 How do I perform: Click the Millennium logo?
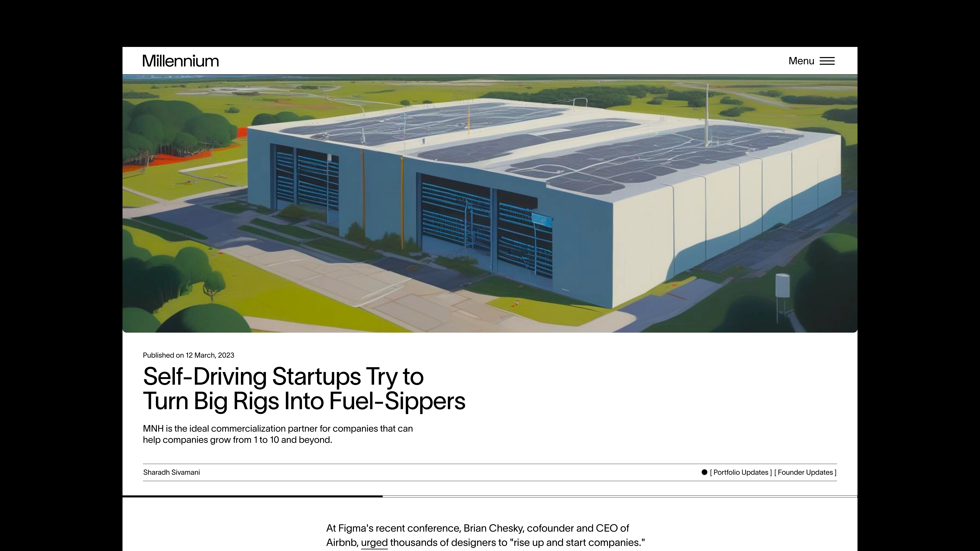click(x=181, y=61)
